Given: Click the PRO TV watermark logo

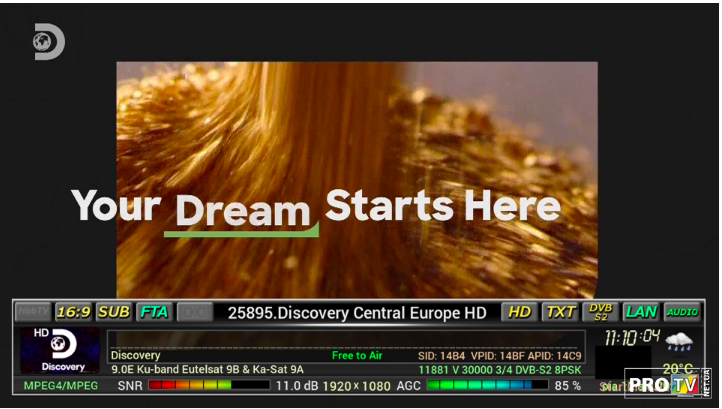Looking at the screenshot, I should pos(662,384).
